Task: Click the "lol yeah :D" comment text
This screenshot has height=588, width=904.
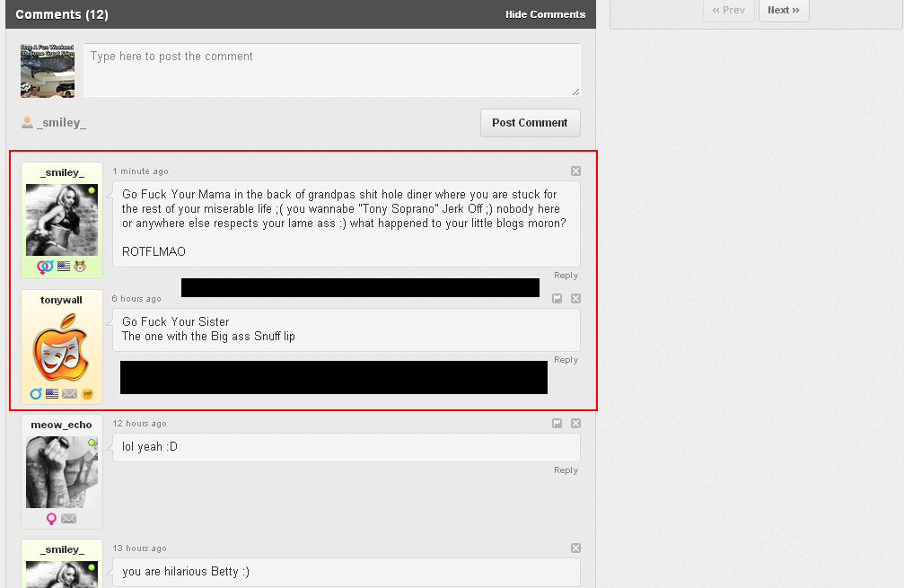Action: click(x=150, y=447)
